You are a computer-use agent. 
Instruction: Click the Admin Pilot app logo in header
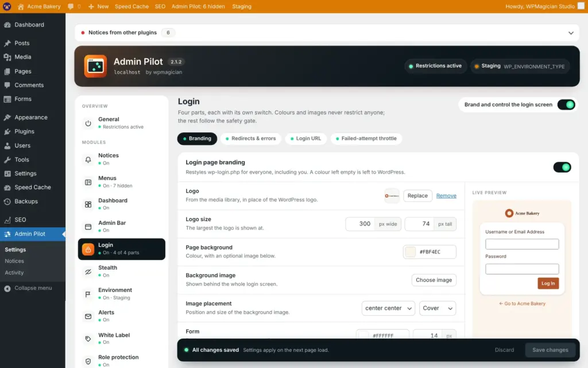[x=95, y=66]
